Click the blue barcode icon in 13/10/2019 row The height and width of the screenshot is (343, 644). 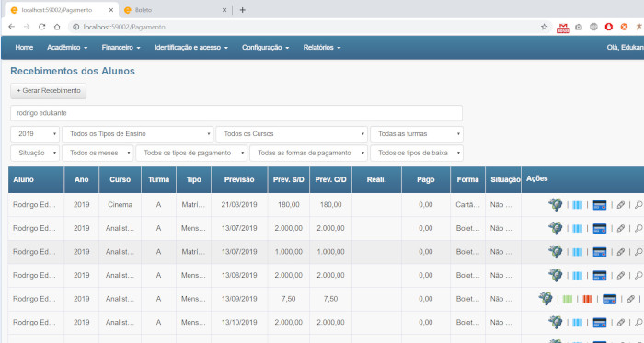pyautogui.click(x=577, y=323)
